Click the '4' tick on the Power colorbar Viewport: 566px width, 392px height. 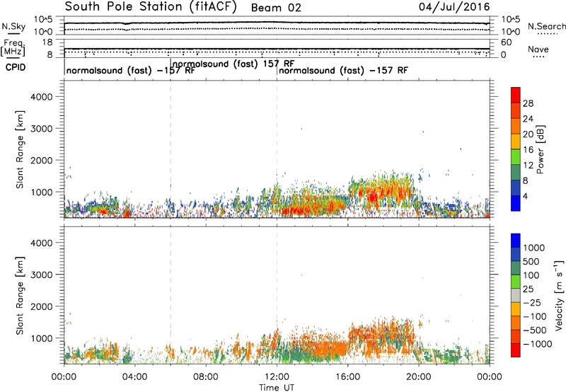tap(526, 197)
